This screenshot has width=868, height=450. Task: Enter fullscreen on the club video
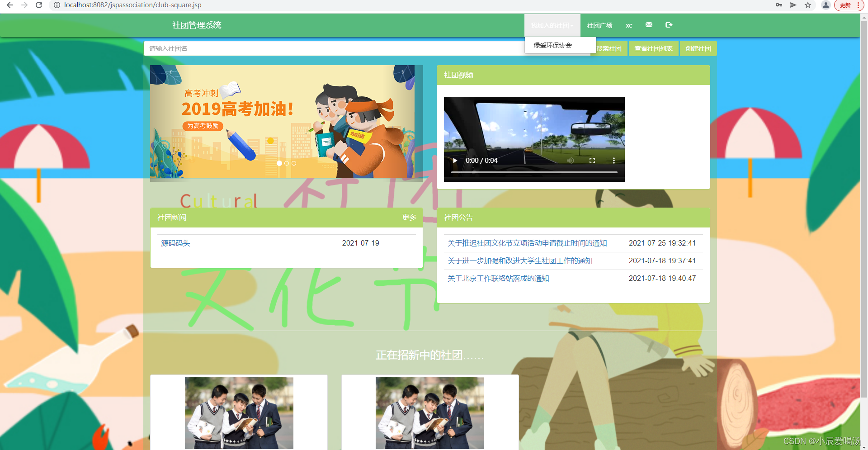(592, 161)
